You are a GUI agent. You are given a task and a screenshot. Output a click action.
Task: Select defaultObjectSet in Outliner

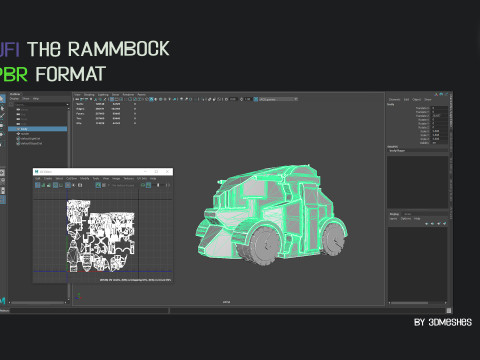[x=31, y=143]
